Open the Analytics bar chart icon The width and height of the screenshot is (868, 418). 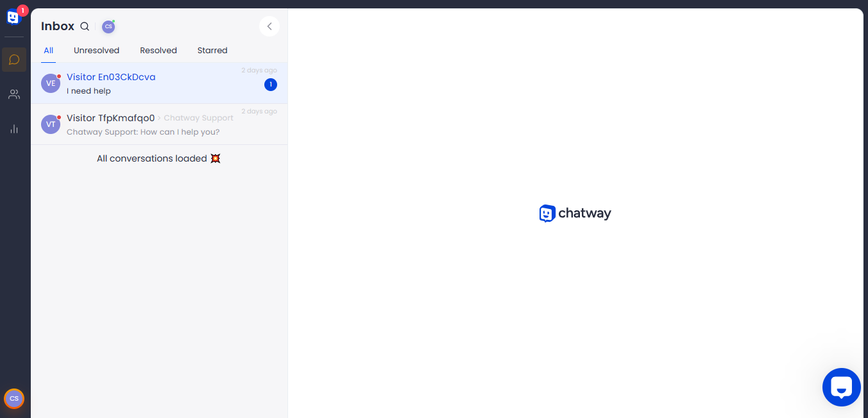pos(14,129)
